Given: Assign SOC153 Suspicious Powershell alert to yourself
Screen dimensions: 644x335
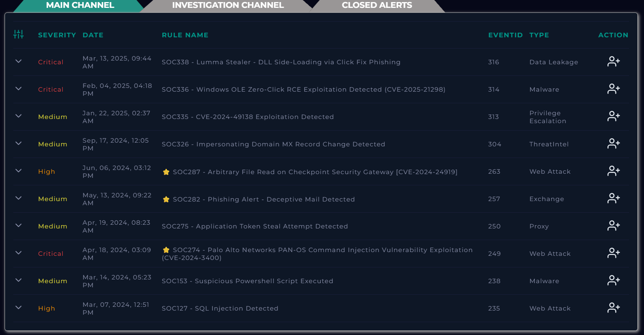Looking at the screenshot, I should (613, 281).
